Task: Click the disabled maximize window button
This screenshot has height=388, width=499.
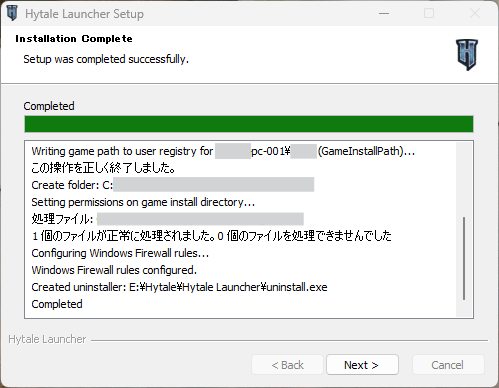Action: (429, 13)
